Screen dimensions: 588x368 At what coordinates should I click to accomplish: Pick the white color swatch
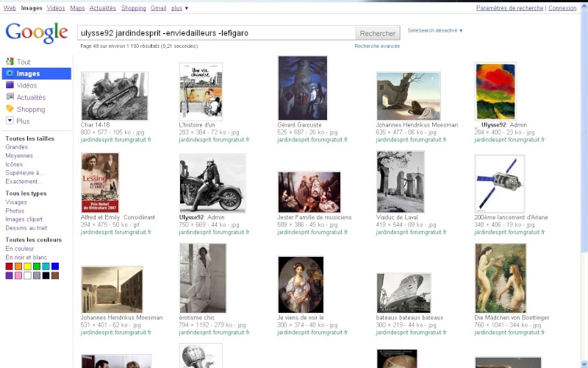pos(27,275)
